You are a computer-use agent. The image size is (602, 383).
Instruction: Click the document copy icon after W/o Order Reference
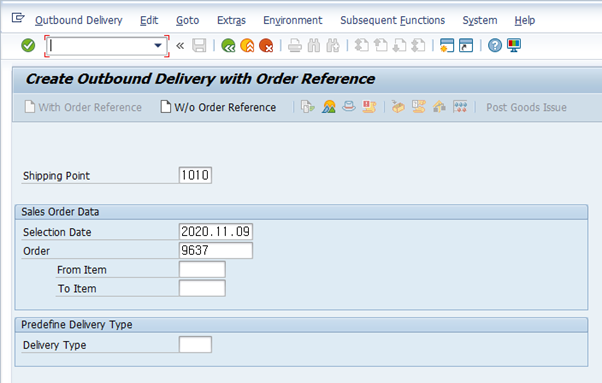[x=308, y=107]
